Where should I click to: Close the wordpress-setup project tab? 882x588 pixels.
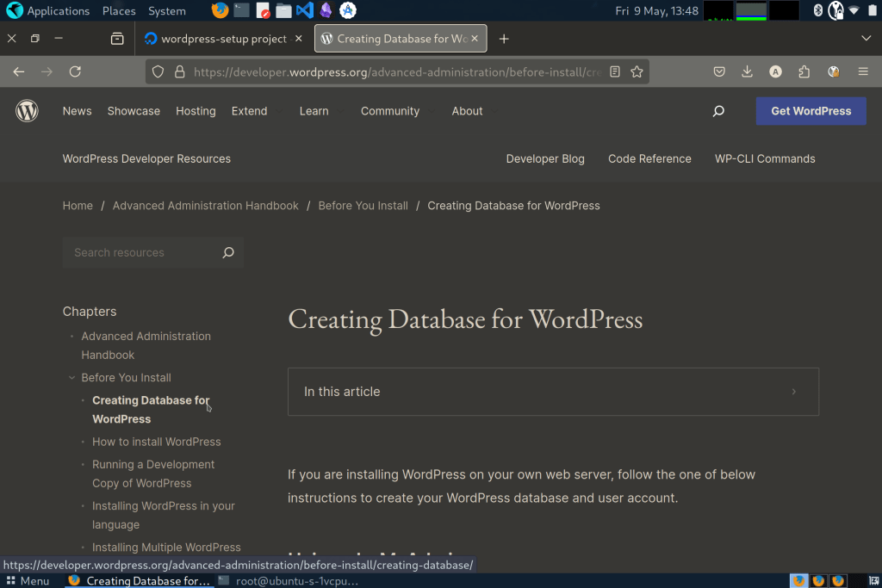click(x=299, y=38)
